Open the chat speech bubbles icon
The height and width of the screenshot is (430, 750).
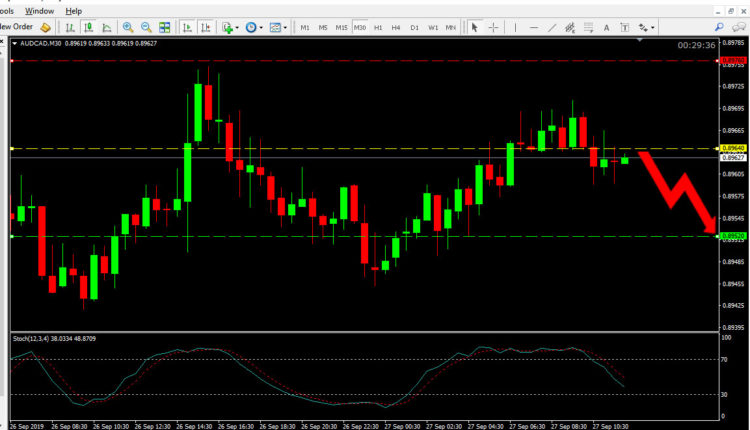point(739,27)
